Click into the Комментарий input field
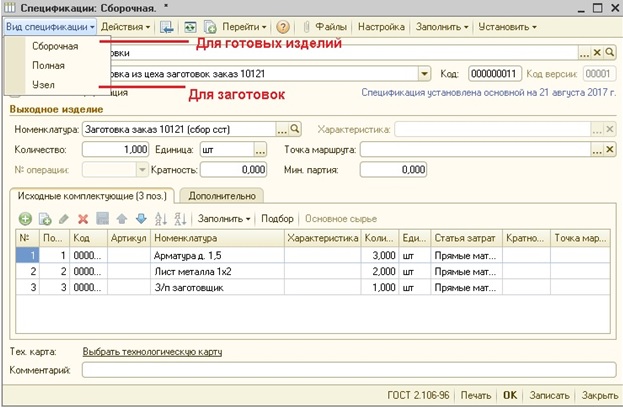 click(x=349, y=370)
